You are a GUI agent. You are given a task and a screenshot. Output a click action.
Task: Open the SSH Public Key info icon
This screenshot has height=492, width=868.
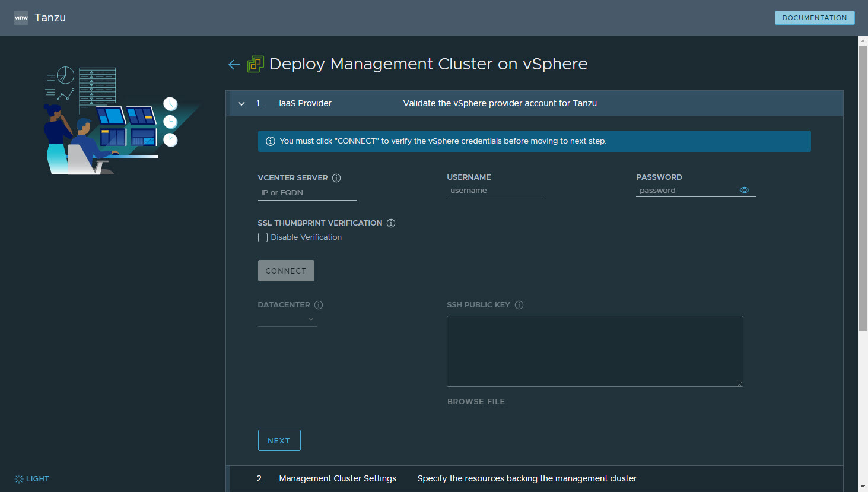pyautogui.click(x=519, y=305)
